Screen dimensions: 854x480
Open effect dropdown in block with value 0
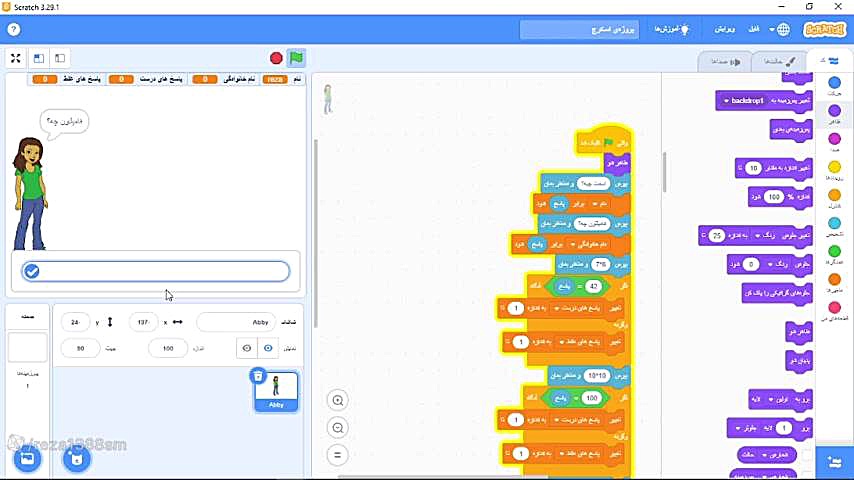pyautogui.click(x=776, y=264)
